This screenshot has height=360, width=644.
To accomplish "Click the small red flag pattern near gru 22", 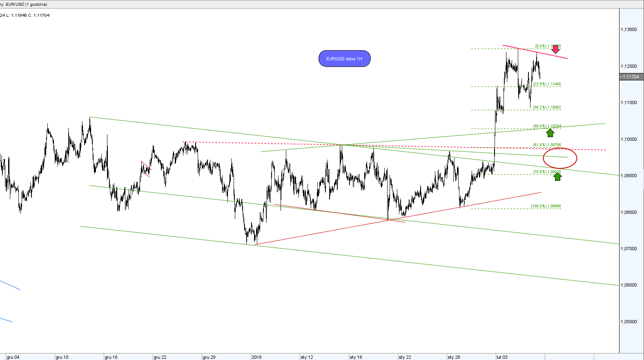I will click(x=146, y=169).
